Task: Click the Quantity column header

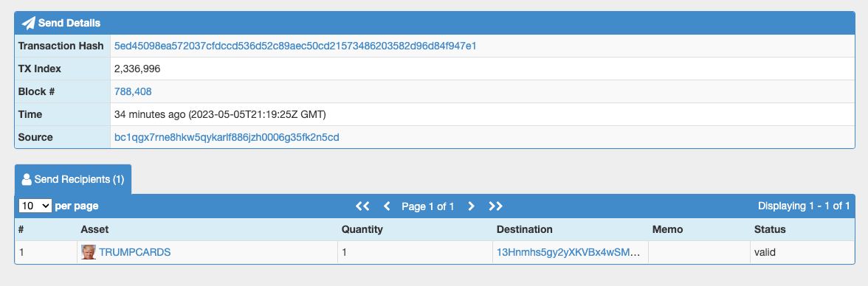Action: coord(362,229)
